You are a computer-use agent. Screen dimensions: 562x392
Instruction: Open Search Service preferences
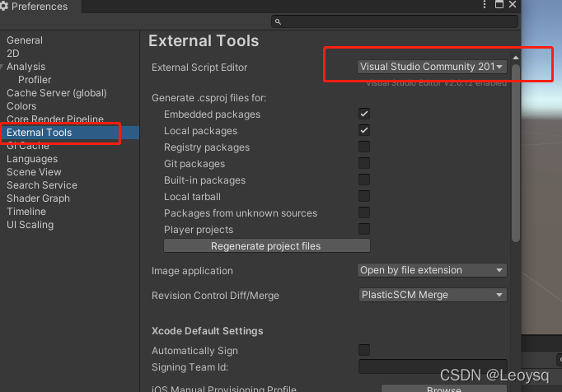(42, 185)
